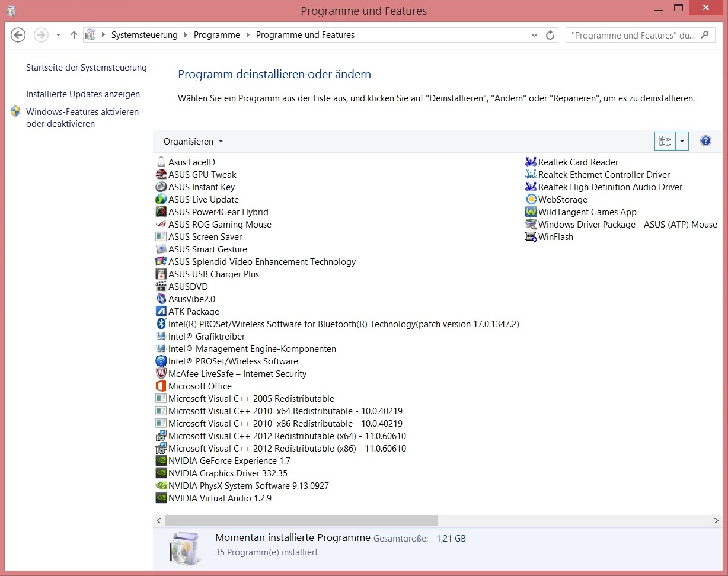Click the Intel Grafiktreiber icon

(161, 336)
